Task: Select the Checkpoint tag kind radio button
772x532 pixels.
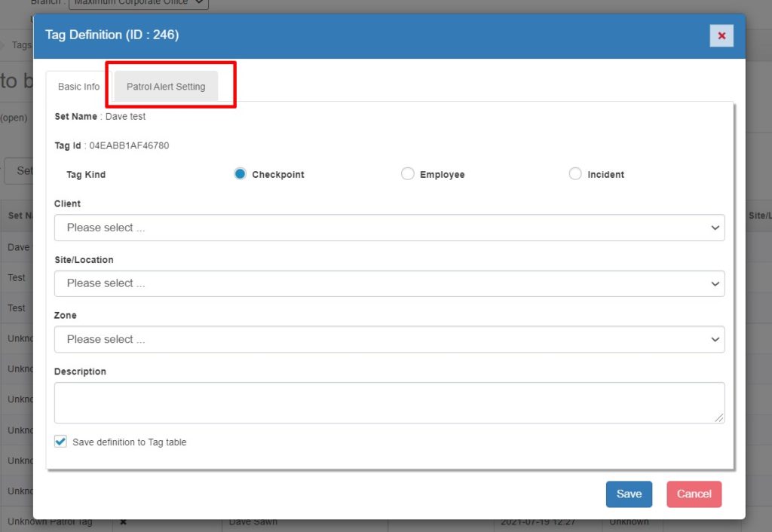Action: [x=240, y=174]
